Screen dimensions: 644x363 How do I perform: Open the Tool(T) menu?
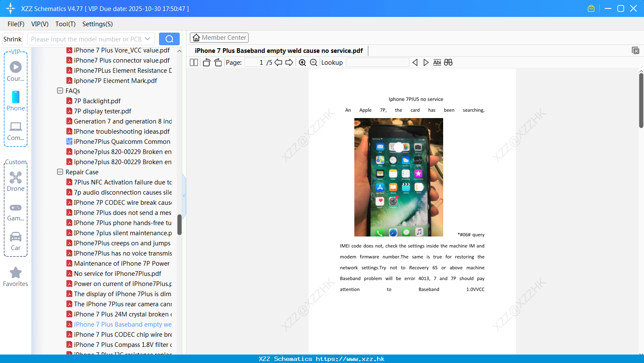[x=66, y=24]
